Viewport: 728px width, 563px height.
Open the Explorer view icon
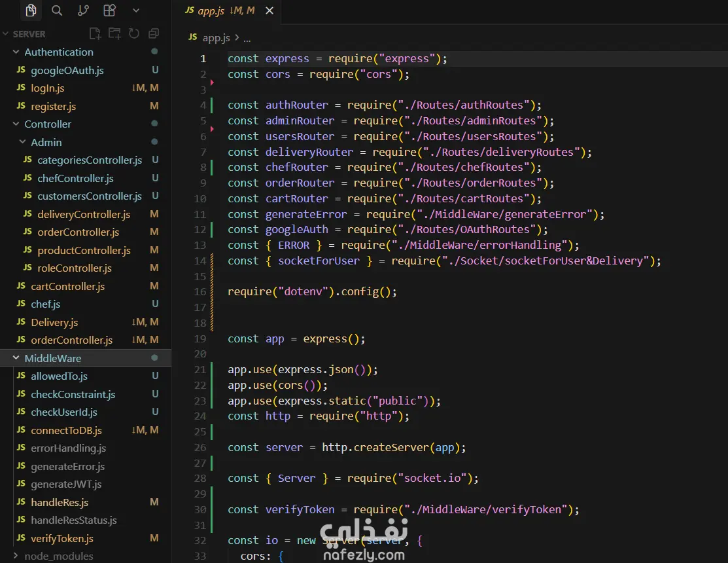click(31, 10)
